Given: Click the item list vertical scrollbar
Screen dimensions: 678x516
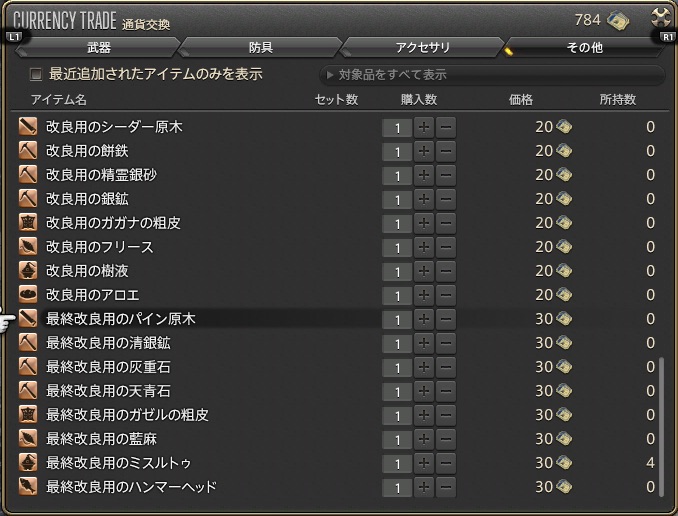Looking at the screenshot, I should (x=664, y=420).
